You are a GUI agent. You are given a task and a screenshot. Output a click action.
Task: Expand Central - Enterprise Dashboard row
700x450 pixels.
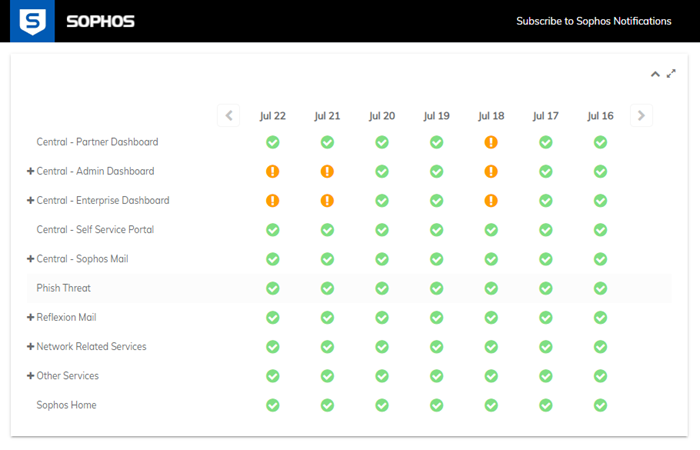point(30,200)
